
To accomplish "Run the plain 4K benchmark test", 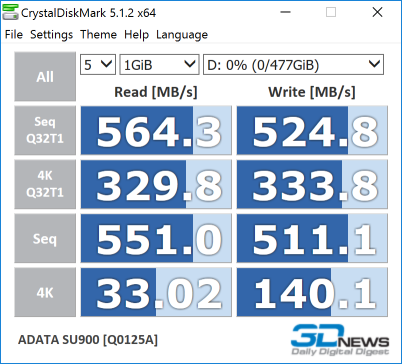I will click(x=45, y=292).
